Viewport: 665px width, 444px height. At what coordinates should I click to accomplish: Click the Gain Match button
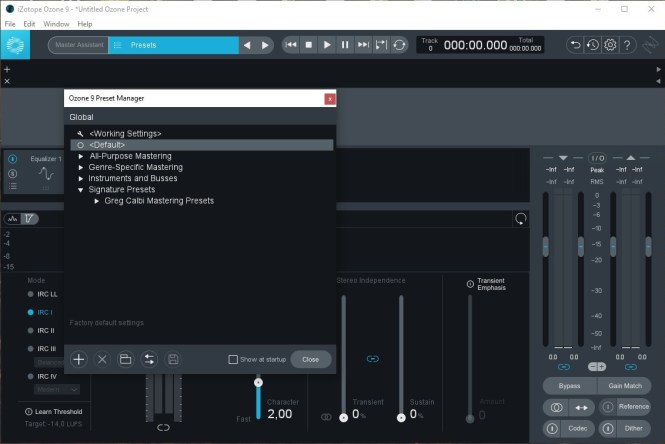coord(625,386)
